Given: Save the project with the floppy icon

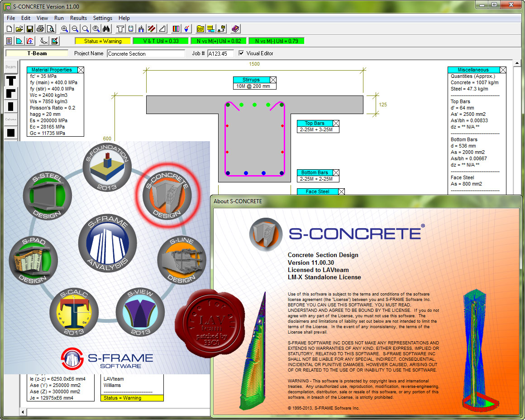Looking at the screenshot, I should pos(30,29).
